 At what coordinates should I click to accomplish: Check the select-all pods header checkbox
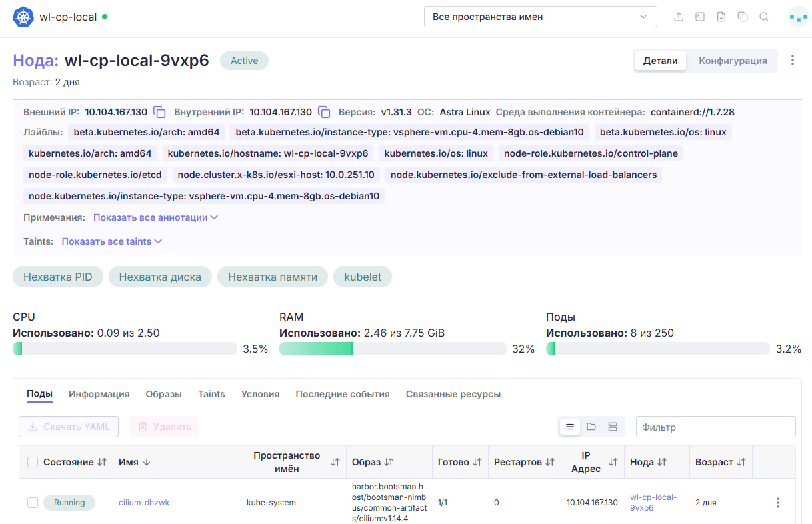(x=33, y=462)
